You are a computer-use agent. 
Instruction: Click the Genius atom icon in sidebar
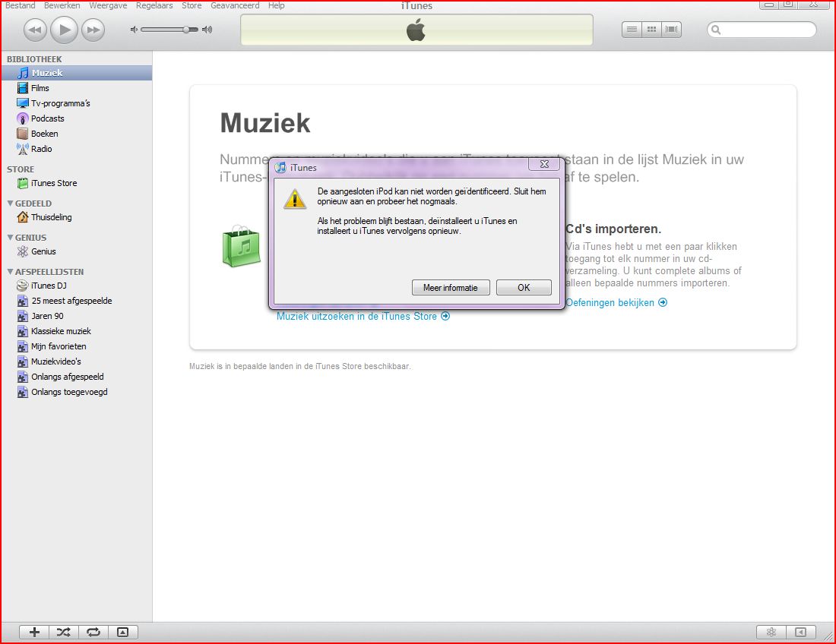[22, 251]
